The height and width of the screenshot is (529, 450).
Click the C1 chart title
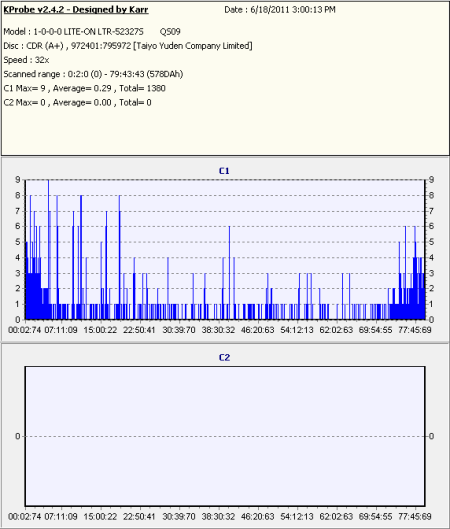click(x=224, y=171)
